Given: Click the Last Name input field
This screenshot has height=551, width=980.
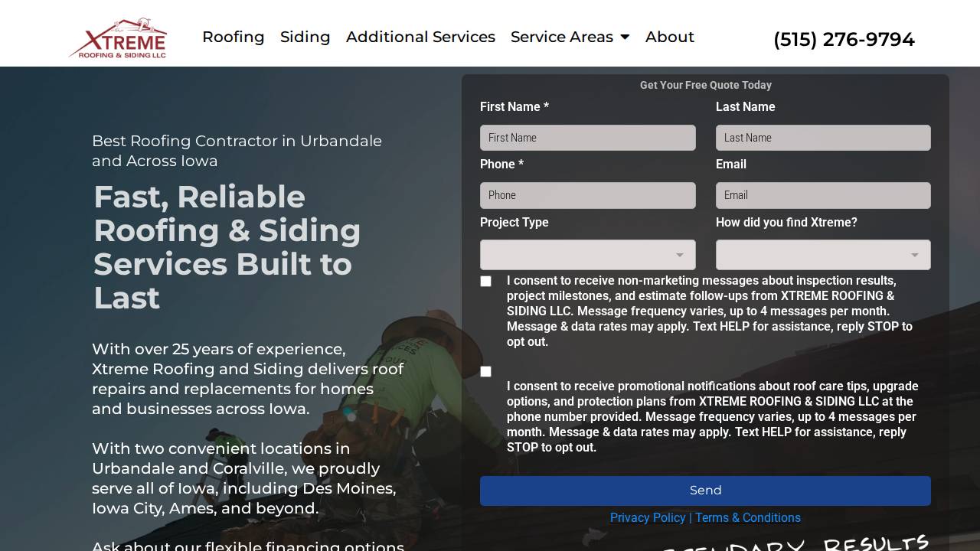Looking at the screenshot, I should point(823,138).
